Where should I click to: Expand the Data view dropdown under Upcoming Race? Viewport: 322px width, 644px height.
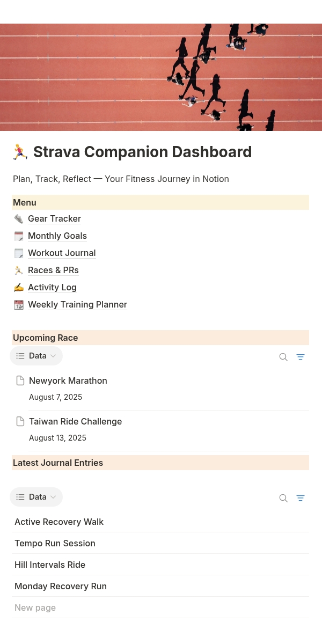pos(36,355)
